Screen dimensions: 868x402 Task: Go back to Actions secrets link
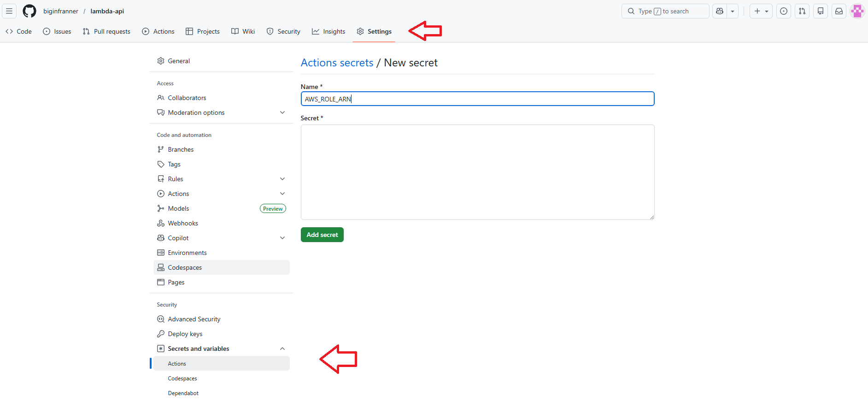(337, 63)
